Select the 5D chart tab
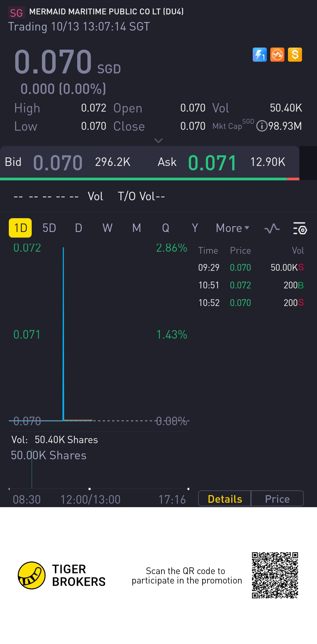This screenshot has width=317, height=644. [49, 228]
